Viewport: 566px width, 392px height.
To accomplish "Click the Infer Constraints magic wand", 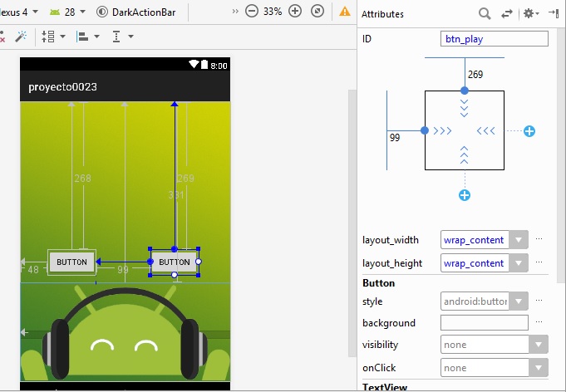I will tap(21, 37).
